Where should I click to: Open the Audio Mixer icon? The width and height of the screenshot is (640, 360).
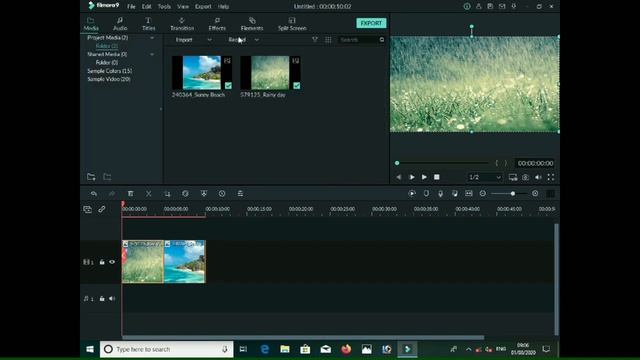click(455, 193)
